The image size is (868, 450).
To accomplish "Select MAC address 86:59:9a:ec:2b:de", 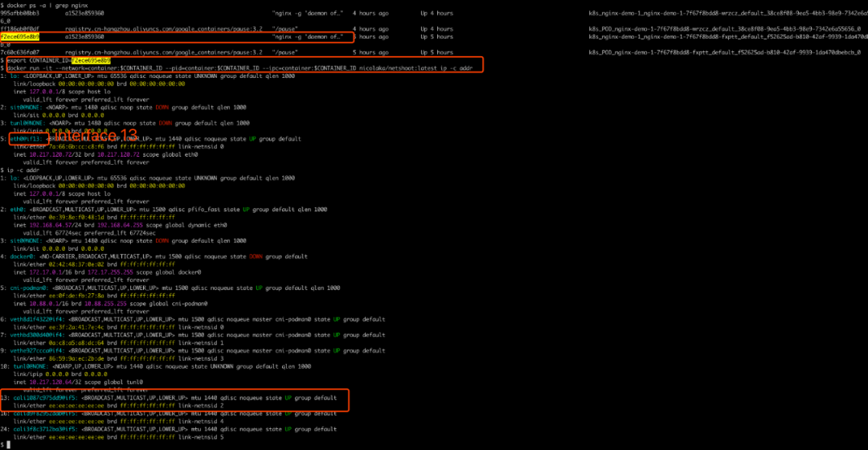I will [77, 358].
